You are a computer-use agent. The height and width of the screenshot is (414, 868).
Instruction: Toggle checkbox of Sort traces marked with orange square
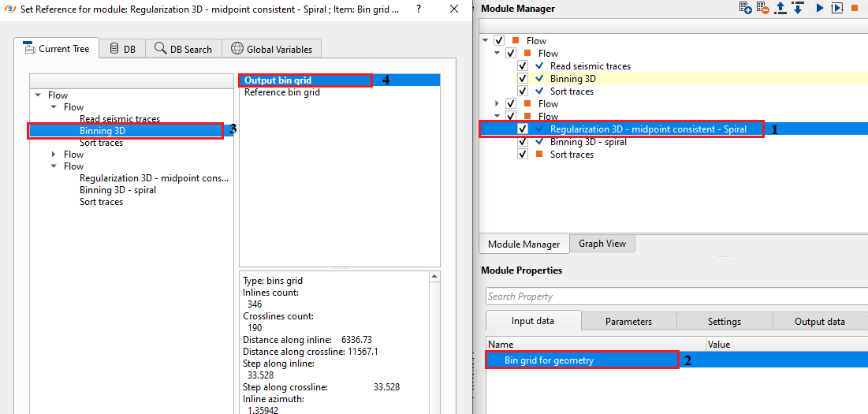(x=523, y=155)
